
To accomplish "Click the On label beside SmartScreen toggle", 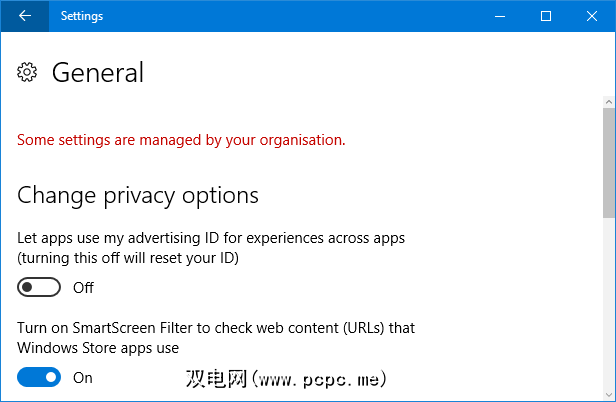I will point(83,378).
